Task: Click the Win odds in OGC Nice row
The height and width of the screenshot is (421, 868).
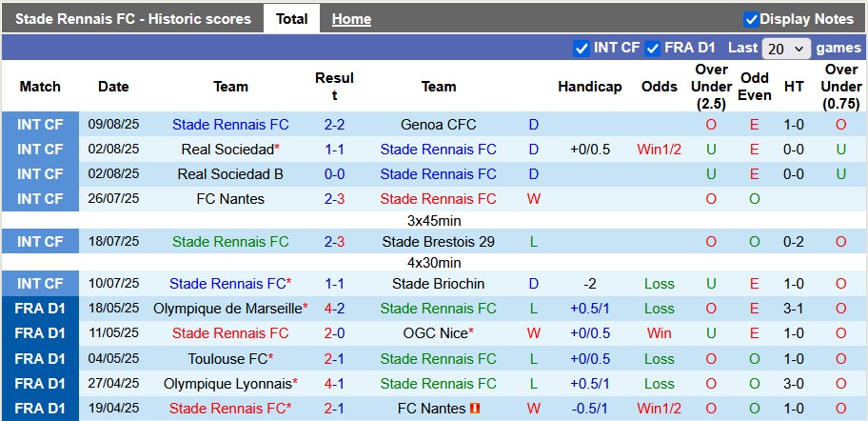Action: click(660, 333)
